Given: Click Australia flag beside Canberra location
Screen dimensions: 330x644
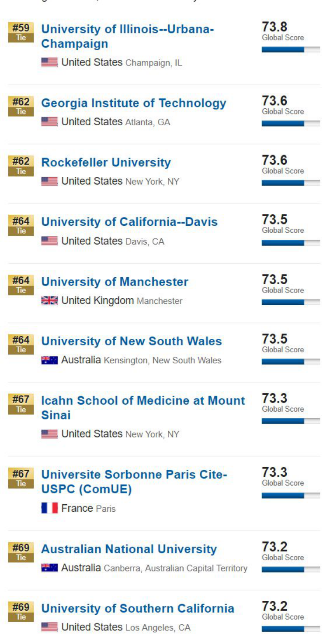Looking at the screenshot, I should [49, 568].
